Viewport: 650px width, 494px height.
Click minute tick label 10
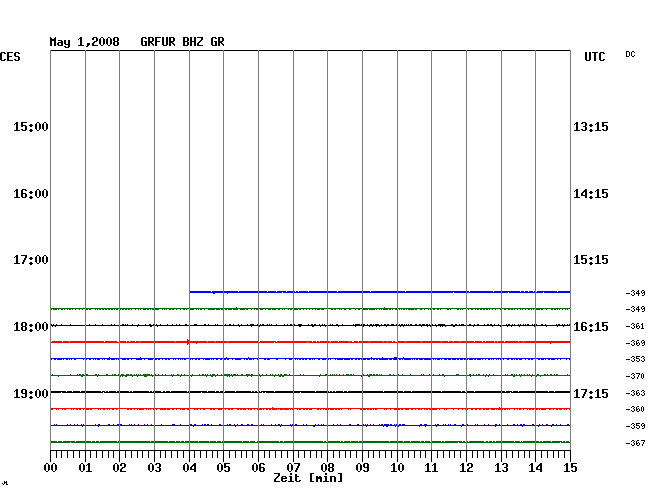click(397, 468)
